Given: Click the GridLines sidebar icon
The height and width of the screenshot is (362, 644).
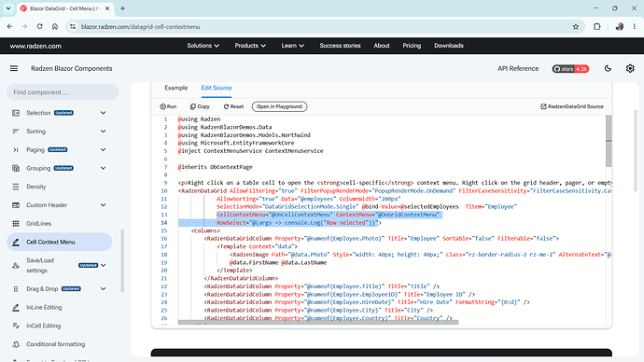Looking at the screenshot, I should coord(16,224).
